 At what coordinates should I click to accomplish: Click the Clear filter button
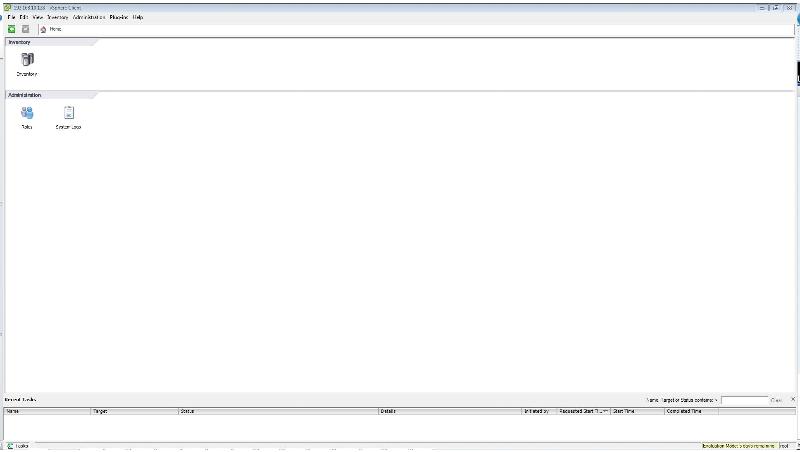[x=776, y=400]
